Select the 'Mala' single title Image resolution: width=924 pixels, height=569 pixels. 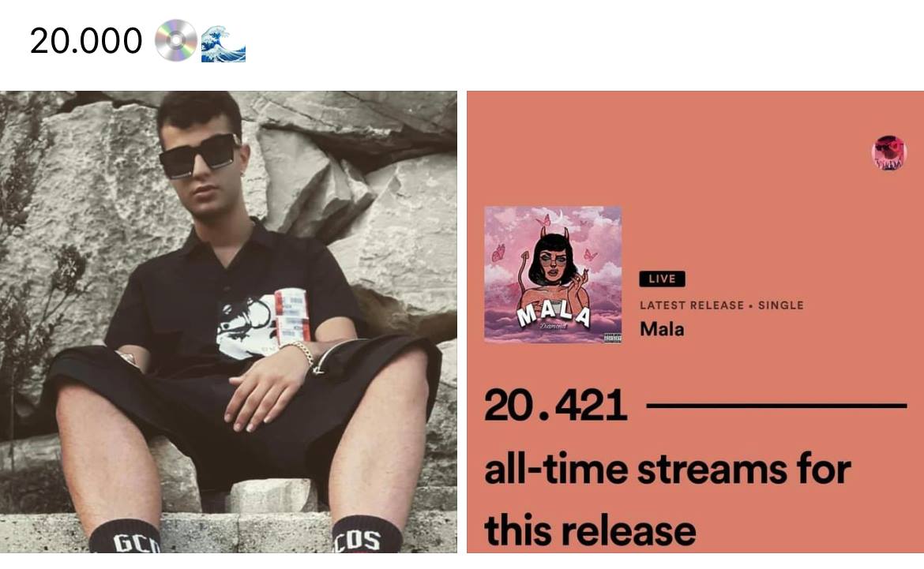point(662,328)
